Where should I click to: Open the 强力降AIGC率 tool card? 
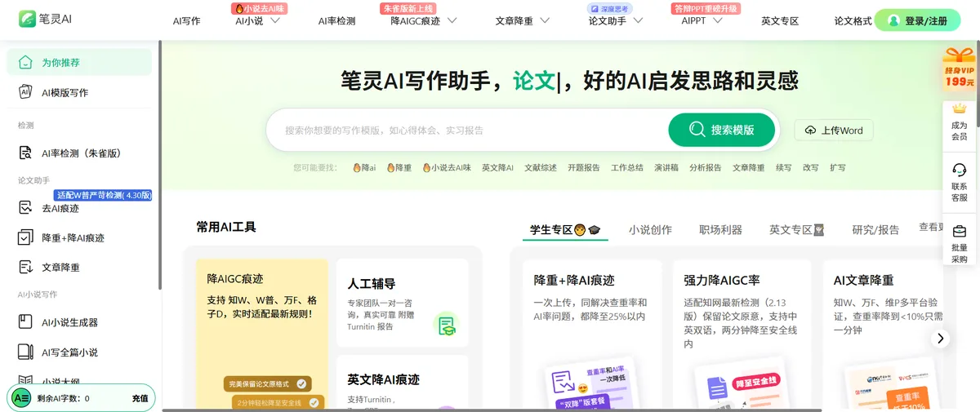(x=742, y=334)
